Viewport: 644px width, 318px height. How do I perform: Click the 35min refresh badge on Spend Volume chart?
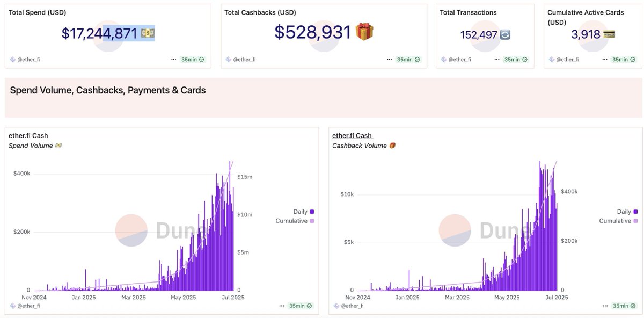click(x=301, y=306)
